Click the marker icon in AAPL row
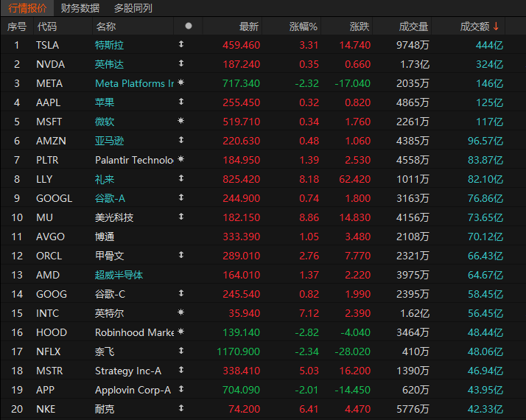The width and height of the screenshot is (526, 420). click(x=181, y=101)
